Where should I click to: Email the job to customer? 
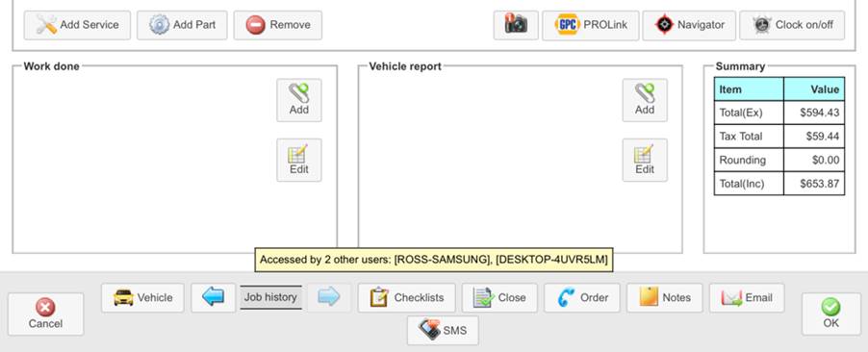click(747, 298)
